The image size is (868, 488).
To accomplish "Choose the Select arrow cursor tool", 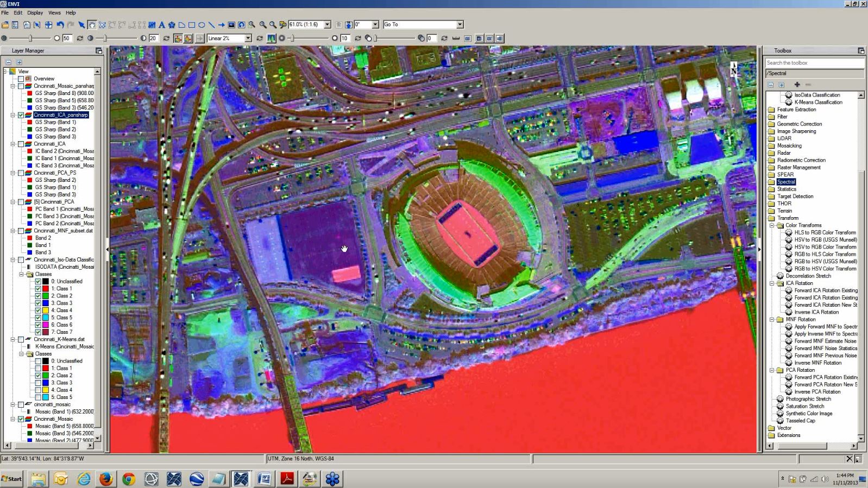I will tap(81, 25).
